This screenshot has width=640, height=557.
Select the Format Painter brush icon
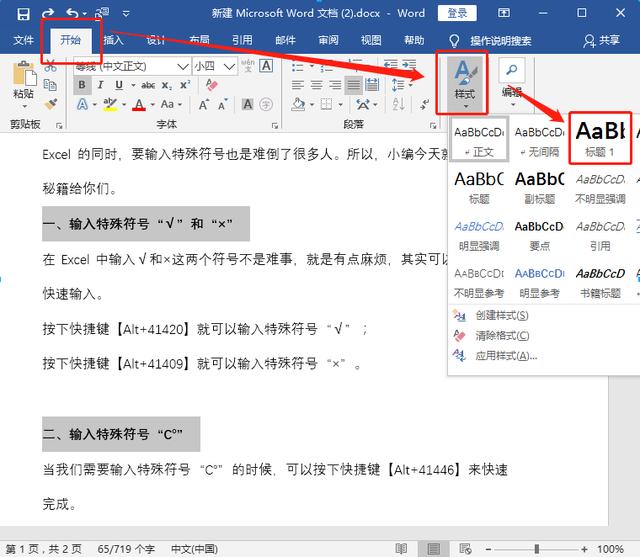coord(51,104)
